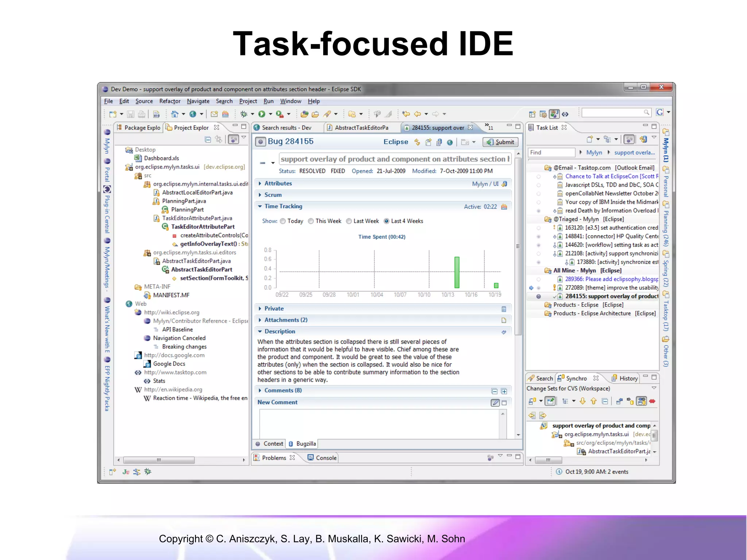Click the incoming mode icon in Synchronize view

(619, 401)
